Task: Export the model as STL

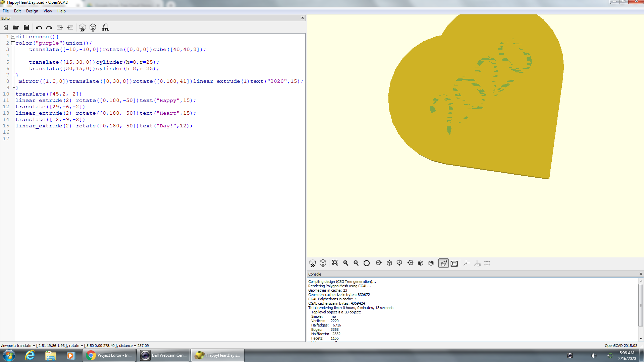Action: tap(105, 27)
